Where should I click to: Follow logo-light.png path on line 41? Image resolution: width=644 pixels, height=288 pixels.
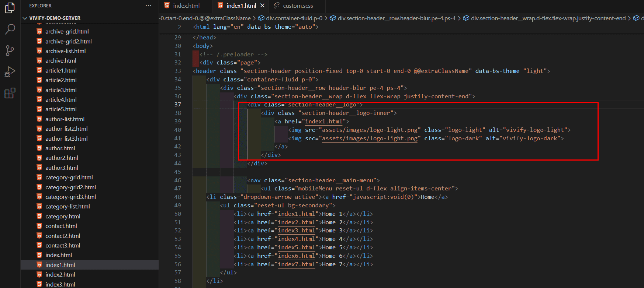click(x=370, y=138)
